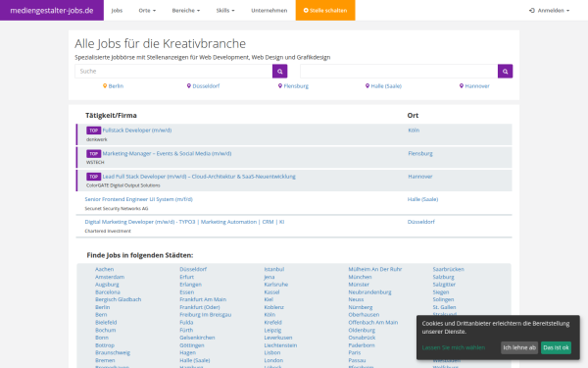The image size is (588, 368).
Task: Open Marketing-Manager Events & Social Media job
Action: tap(167, 154)
